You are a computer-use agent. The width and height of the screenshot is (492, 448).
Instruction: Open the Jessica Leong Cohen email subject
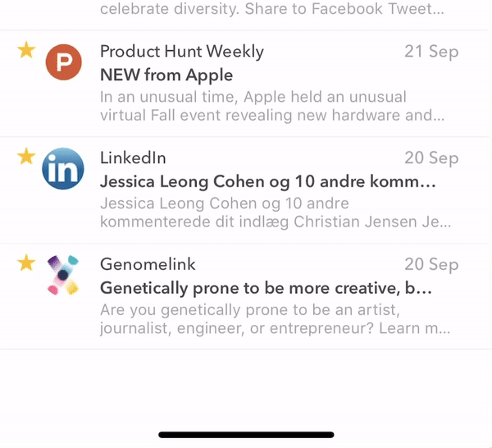(268, 181)
